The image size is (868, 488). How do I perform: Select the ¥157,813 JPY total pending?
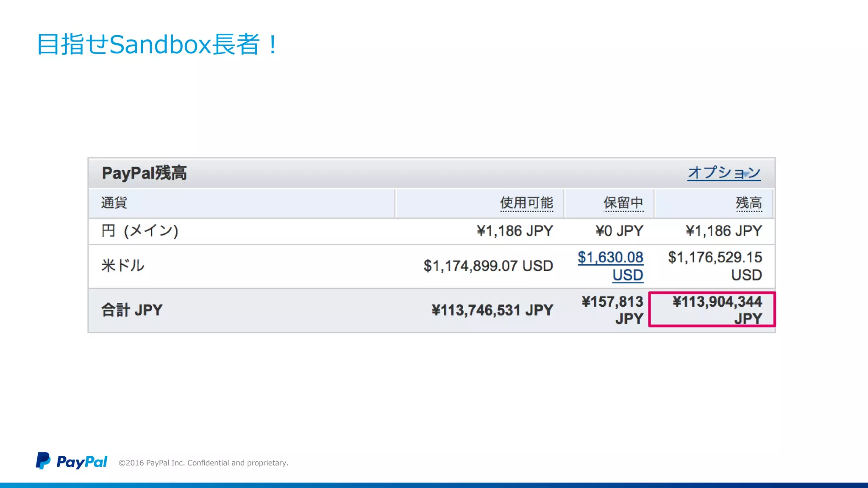[x=612, y=310]
